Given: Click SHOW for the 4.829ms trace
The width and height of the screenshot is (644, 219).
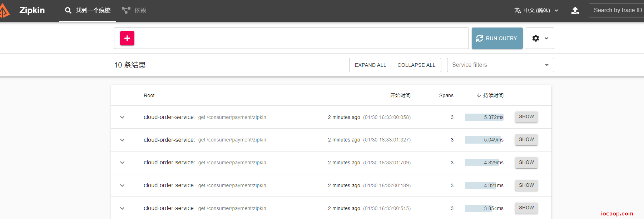Looking at the screenshot, I should [x=526, y=163].
